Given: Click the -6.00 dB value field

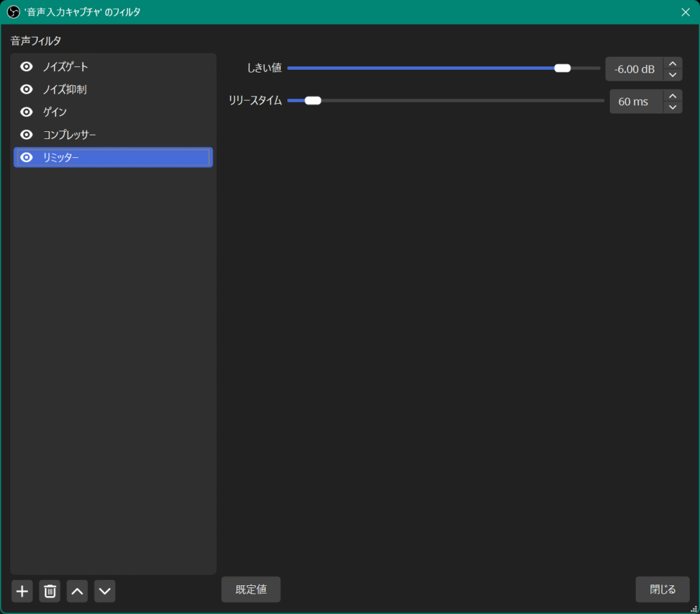Looking at the screenshot, I should tap(634, 69).
